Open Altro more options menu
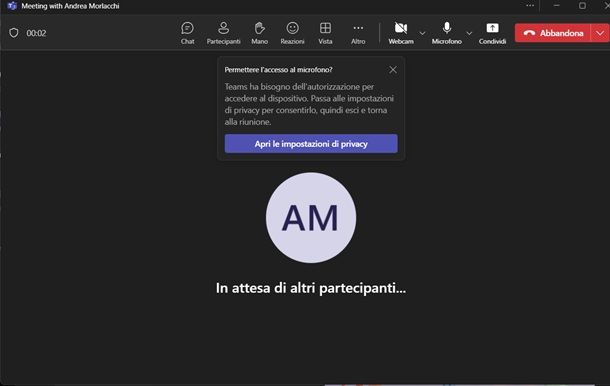Viewport: 610px width, 386px height. (358, 33)
